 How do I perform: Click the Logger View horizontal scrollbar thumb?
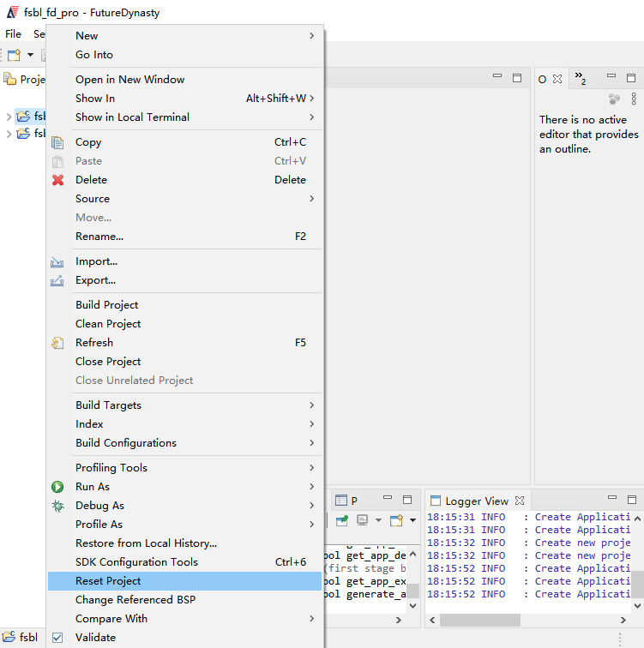pos(480,620)
